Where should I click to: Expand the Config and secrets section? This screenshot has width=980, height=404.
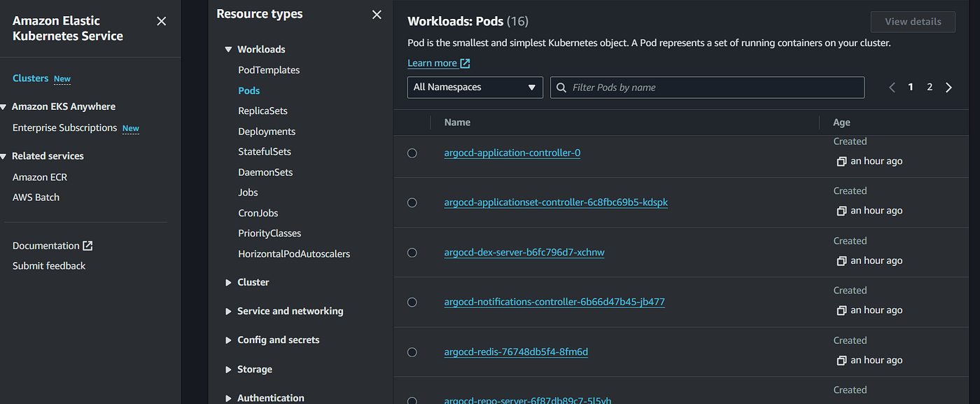[x=228, y=340]
